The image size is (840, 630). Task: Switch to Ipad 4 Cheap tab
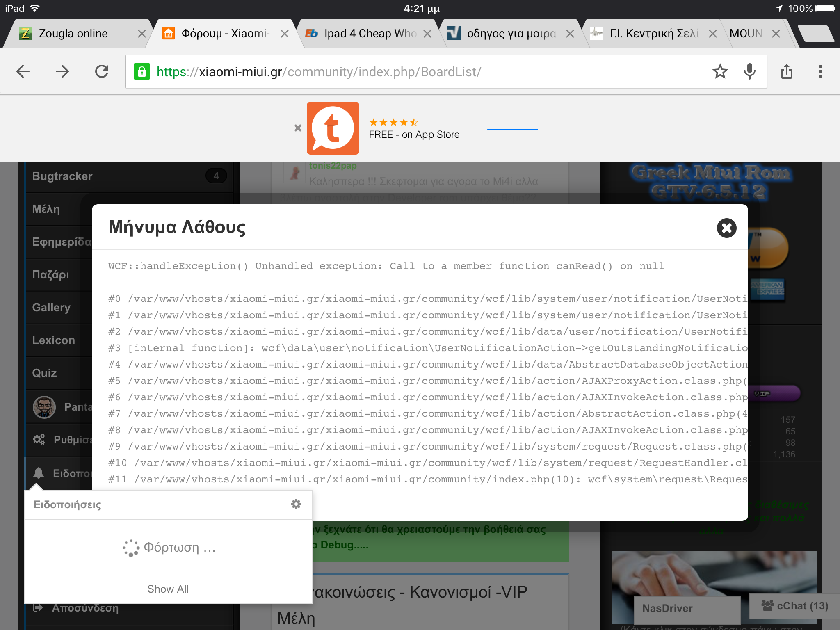coord(369,34)
